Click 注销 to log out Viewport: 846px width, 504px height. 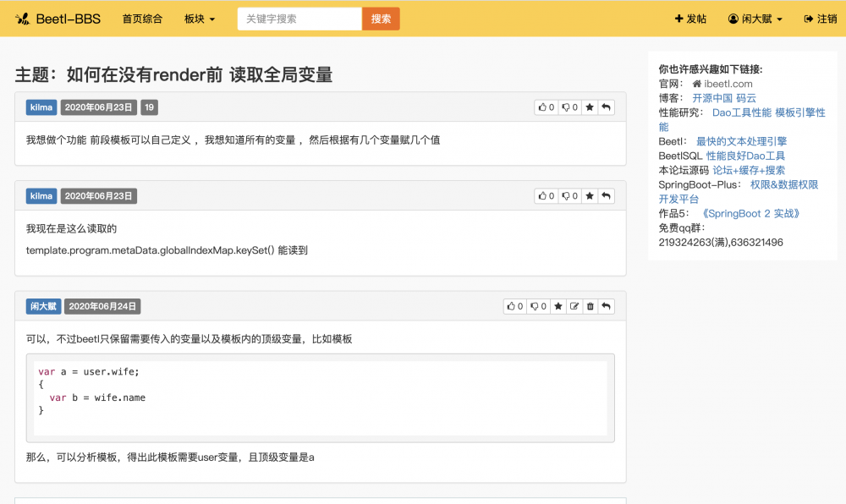[820, 19]
